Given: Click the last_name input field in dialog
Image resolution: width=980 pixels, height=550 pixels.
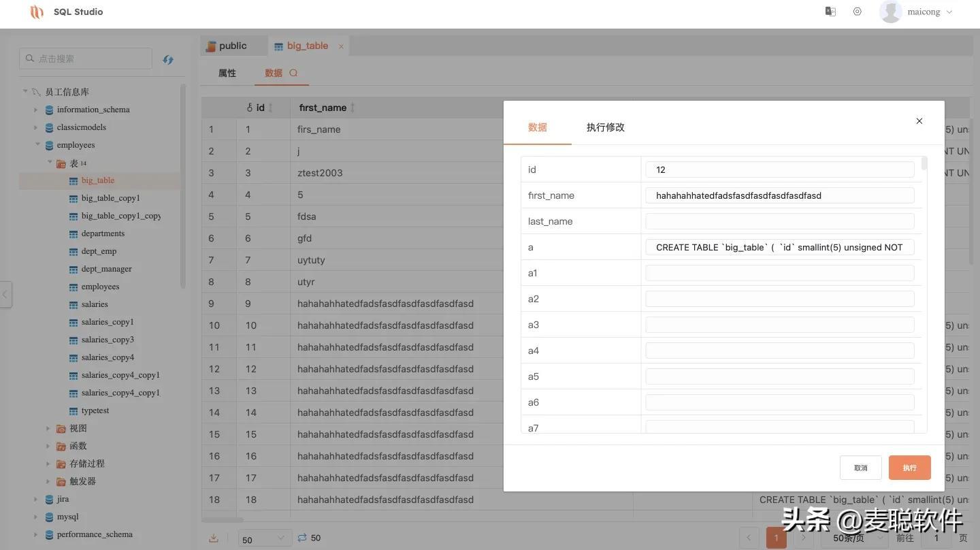Looking at the screenshot, I should pyautogui.click(x=779, y=221).
